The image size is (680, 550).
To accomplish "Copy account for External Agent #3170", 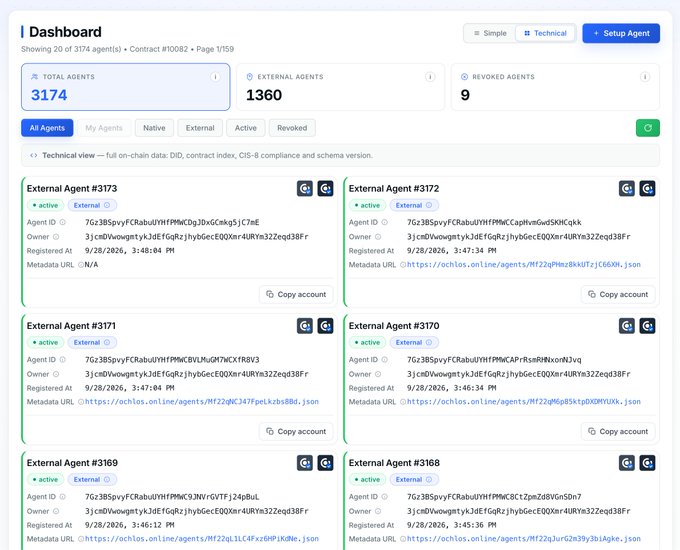I will click(x=618, y=432).
